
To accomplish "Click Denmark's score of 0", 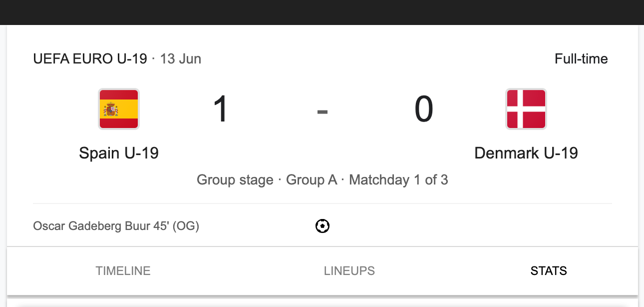I will [x=424, y=109].
